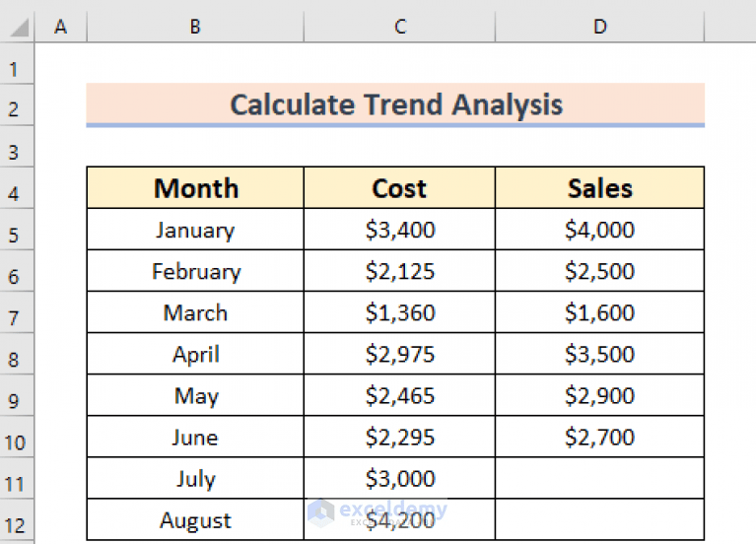Image resolution: width=756 pixels, height=544 pixels.
Task: Click the empty Sales cell for August
Action: pos(600,520)
